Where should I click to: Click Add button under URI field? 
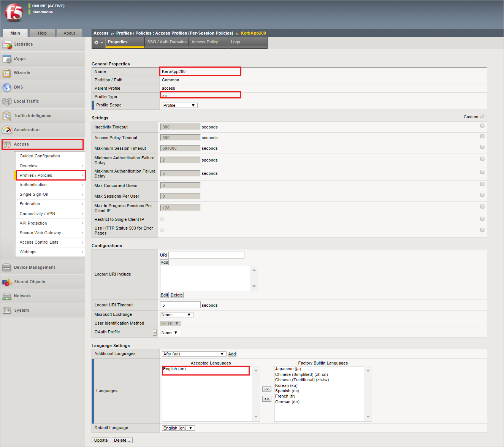(164, 262)
